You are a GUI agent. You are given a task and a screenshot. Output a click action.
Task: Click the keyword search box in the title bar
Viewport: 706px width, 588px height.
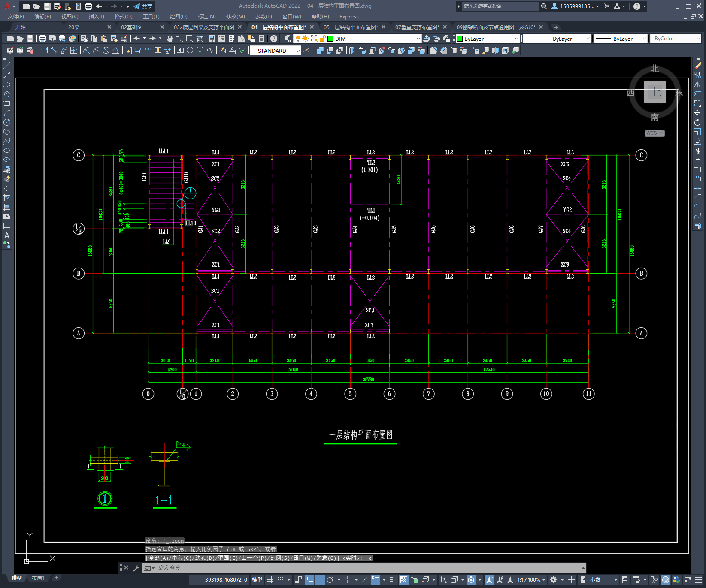coord(500,6)
